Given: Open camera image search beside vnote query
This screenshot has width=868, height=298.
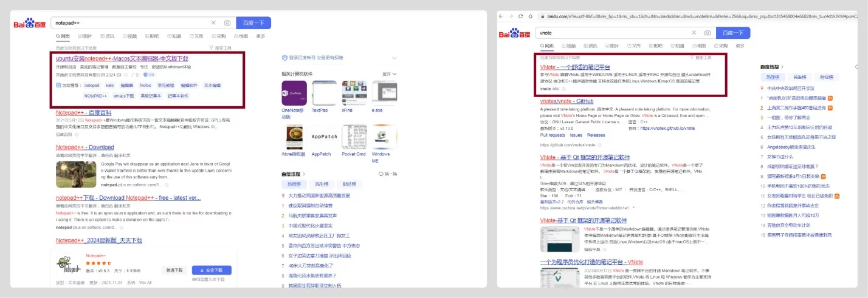Looking at the screenshot, I should pyautogui.click(x=708, y=33).
